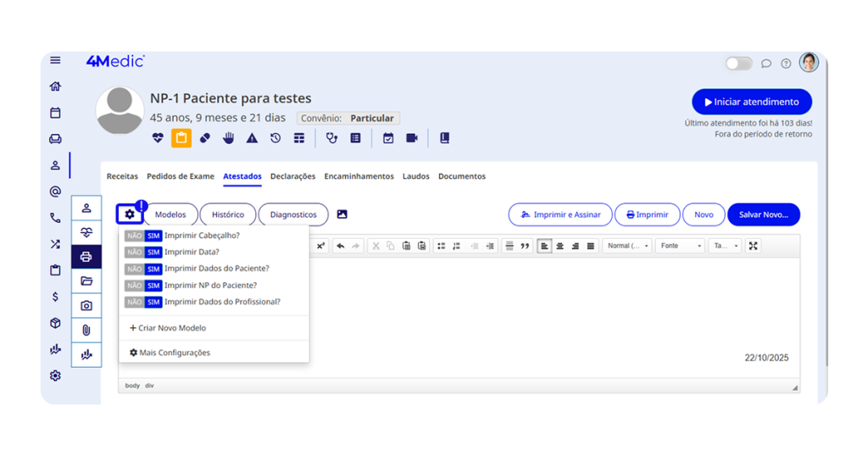
Task: Open the insert image icon beside Diagnosticos
Action: coord(342,214)
